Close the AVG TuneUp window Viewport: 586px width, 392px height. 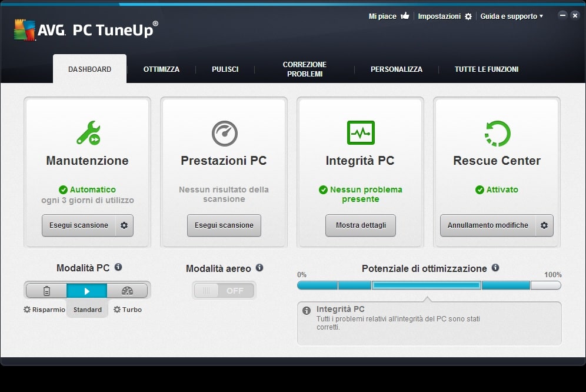(x=575, y=15)
